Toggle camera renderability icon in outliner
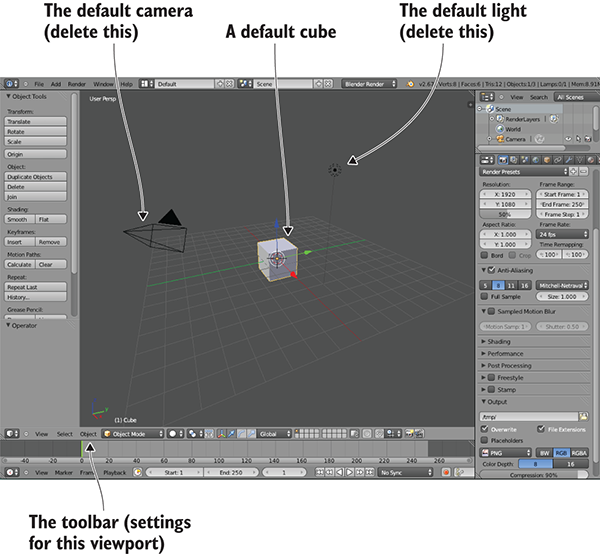 pyautogui.click(x=588, y=139)
